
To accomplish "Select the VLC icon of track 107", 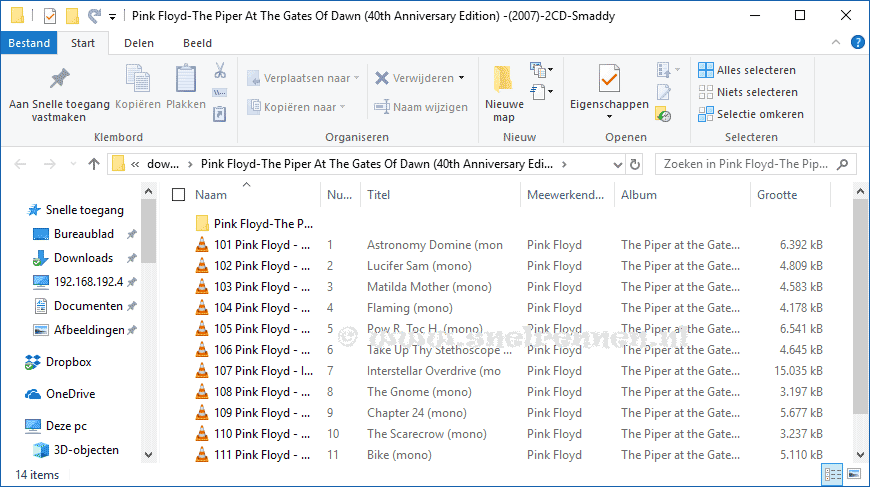I will pyautogui.click(x=202, y=371).
